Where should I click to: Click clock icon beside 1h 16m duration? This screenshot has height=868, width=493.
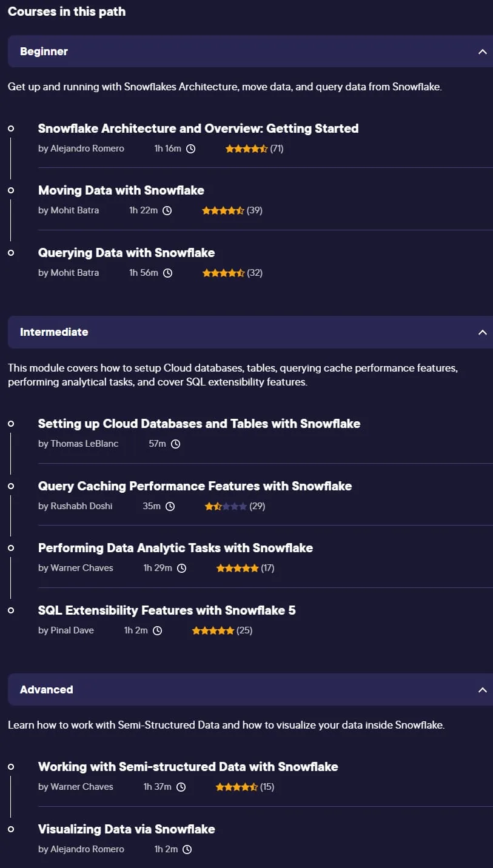pyautogui.click(x=190, y=149)
